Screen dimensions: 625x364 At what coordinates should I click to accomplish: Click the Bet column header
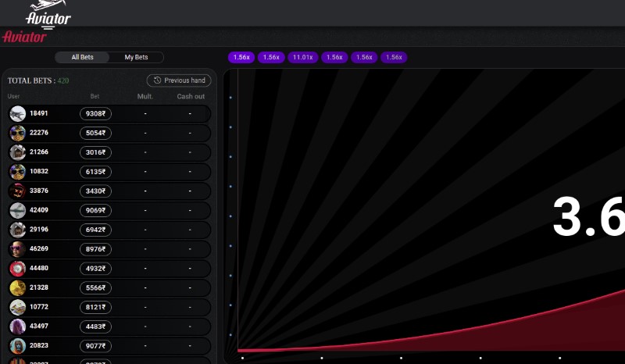[x=95, y=96]
